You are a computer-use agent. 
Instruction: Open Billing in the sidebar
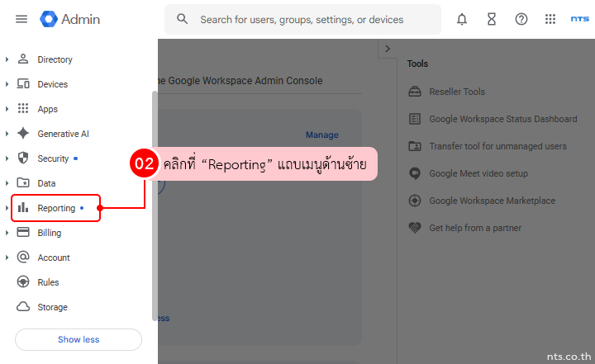pos(50,233)
